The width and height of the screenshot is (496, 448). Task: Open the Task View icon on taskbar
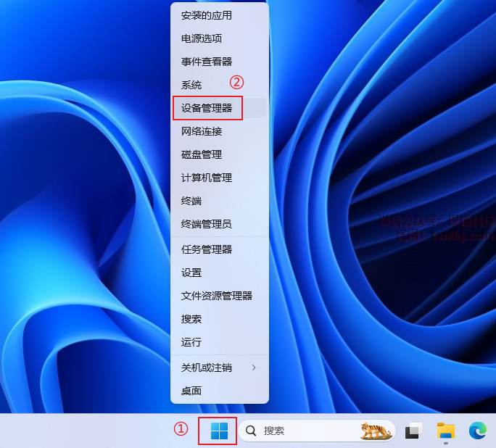tap(414, 431)
